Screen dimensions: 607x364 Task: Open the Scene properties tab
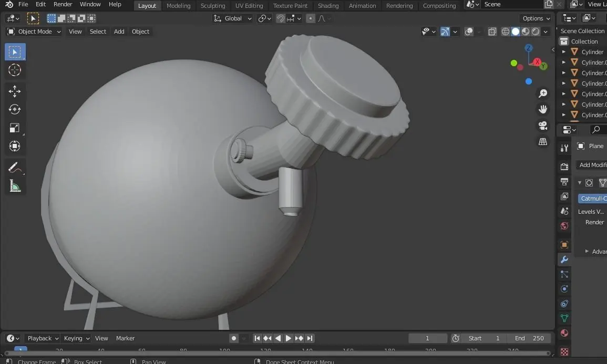tap(564, 211)
